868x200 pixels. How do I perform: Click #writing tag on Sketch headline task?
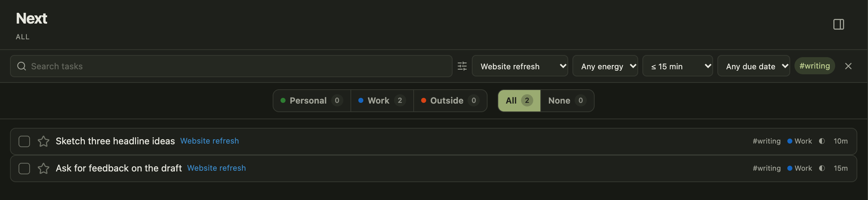pos(767,141)
